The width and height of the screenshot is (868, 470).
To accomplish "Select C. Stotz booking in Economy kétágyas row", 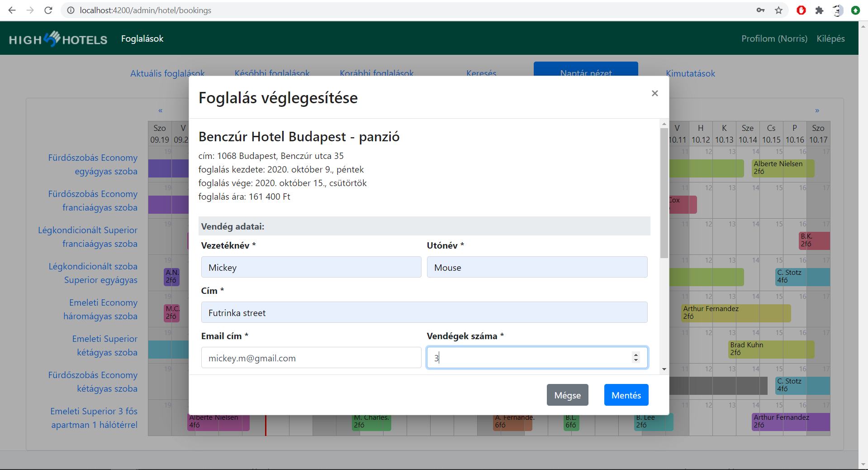I will [803, 385].
